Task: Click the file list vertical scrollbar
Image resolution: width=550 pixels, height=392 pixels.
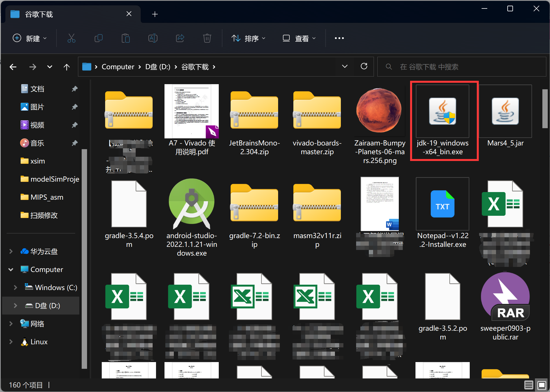Action: tap(545, 109)
